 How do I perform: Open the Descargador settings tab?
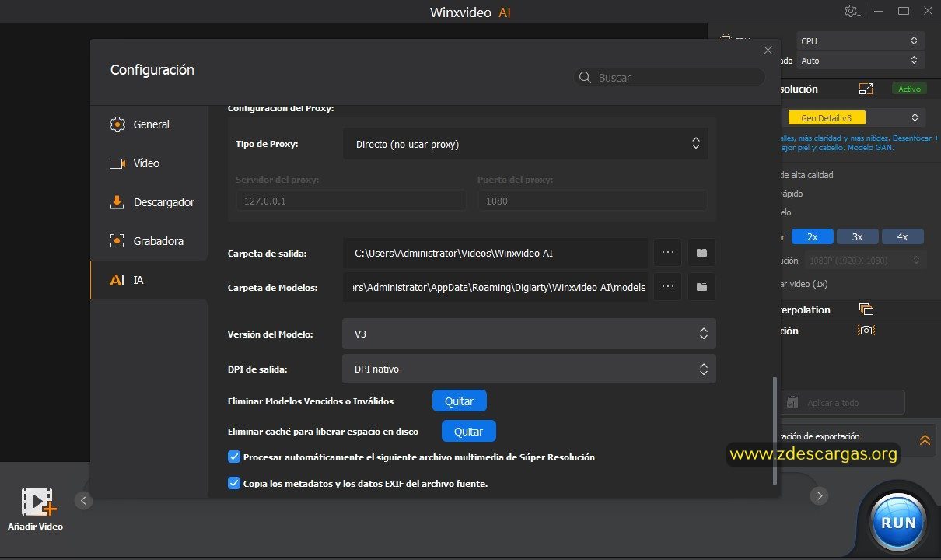pyautogui.click(x=149, y=202)
